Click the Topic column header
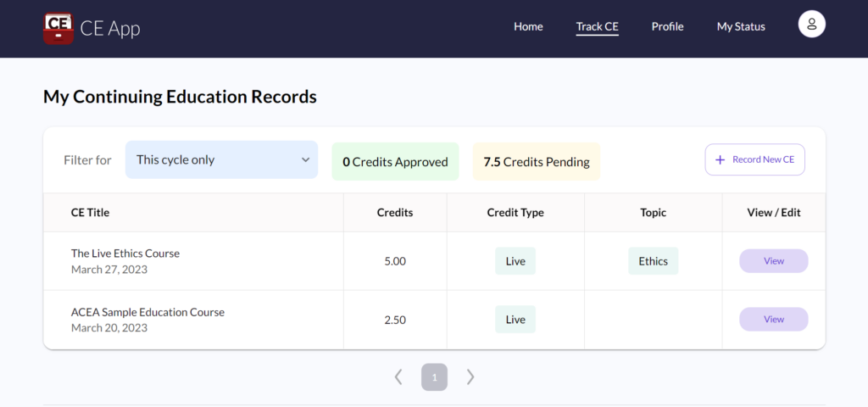 tap(654, 213)
